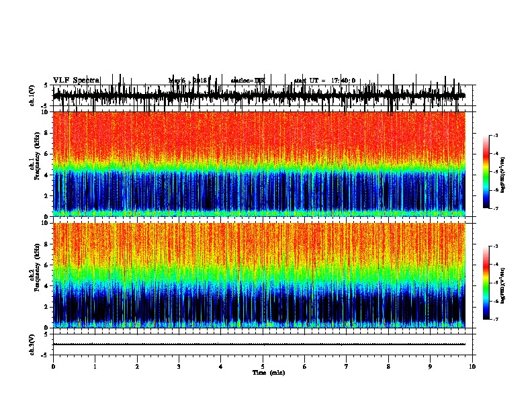Click the ch.2 spectrogram color scale bar
Image resolution: width=532 pixels, height=411 pixels.
point(486,283)
